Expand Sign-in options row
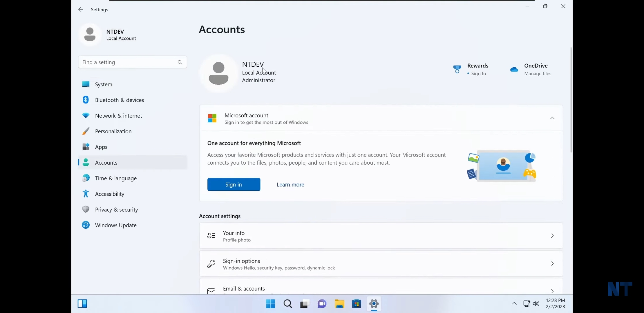Viewport: 644px width, 313px height. (381, 264)
